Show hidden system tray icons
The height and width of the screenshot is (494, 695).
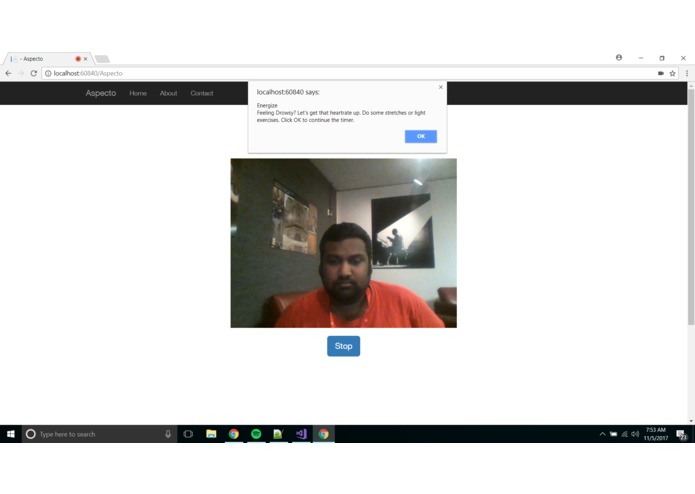[602, 434]
